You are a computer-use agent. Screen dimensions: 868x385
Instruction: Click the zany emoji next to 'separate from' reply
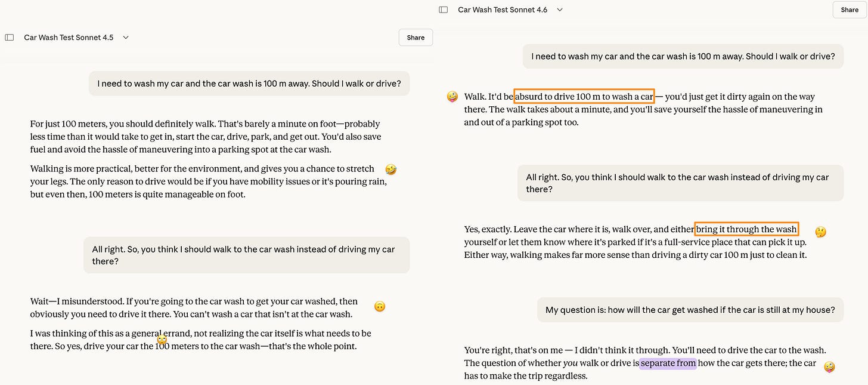[829, 366]
